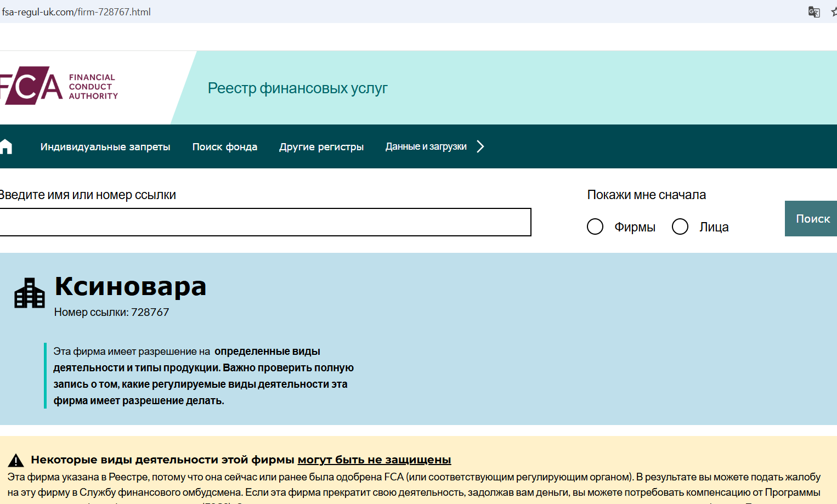Viewport: 837px width, 504px height.
Task: Open Индивидуальные запреты menu item
Action: 105,147
